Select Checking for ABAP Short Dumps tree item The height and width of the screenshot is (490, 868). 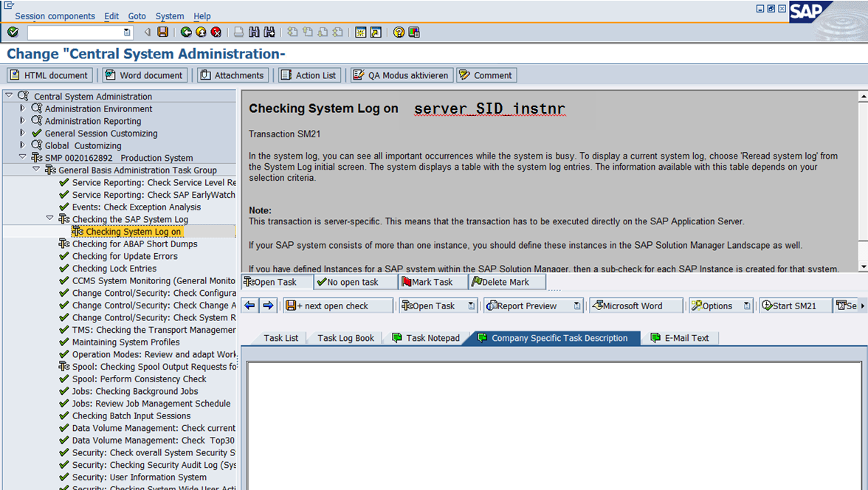click(134, 244)
